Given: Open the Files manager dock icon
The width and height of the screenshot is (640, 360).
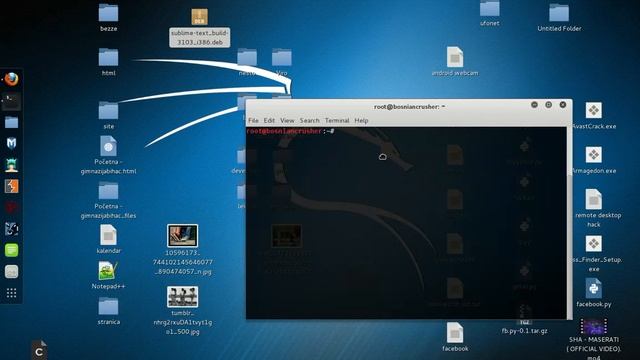Looking at the screenshot, I should pyautogui.click(x=11, y=122).
